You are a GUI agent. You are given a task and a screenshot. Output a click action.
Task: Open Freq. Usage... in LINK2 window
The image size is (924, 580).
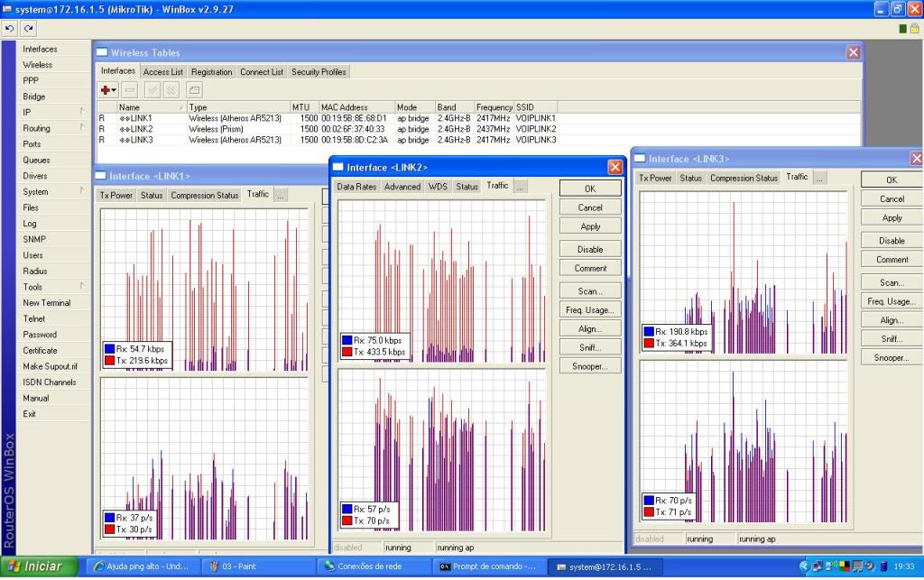coord(590,309)
